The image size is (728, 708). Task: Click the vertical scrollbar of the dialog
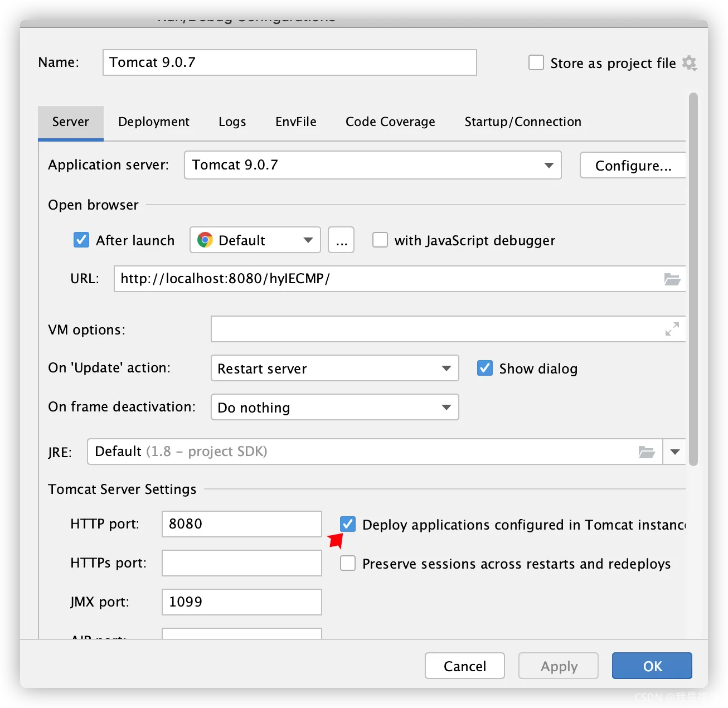coord(693,279)
